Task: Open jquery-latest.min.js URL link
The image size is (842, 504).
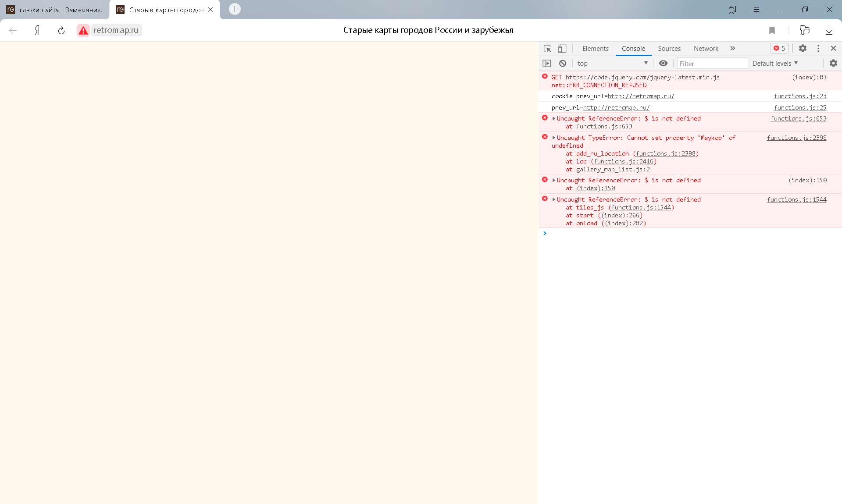Action: (x=642, y=78)
